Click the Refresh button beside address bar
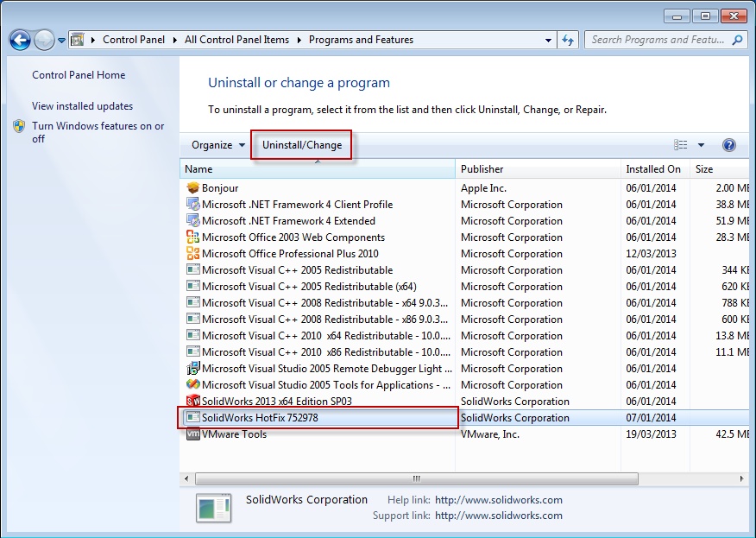The image size is (756, 538). (568, 40)
